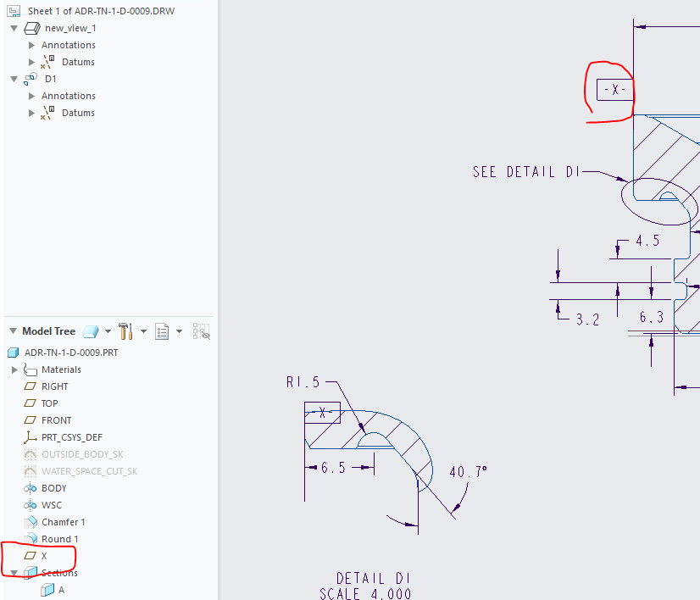
Task: Select the ADR-TN-1-D-0009.PRT label
Action: [x=71, y=353]
